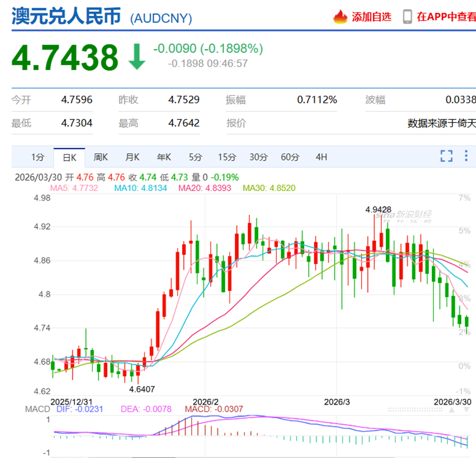476x458 pixels.
Task: Click the 添加自选 link
Action: (371, 17)
